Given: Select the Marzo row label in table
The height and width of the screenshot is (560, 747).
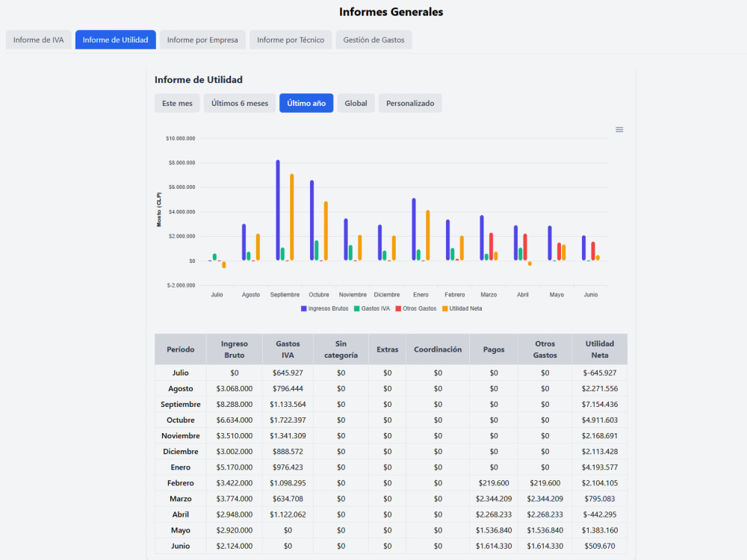Looking at the screenshot, I should click(x=181, y=499).
